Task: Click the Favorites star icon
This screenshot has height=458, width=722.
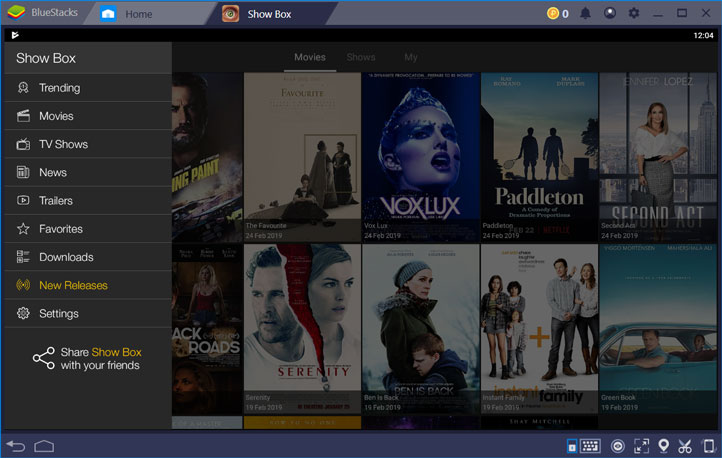Action: (23, 229)
